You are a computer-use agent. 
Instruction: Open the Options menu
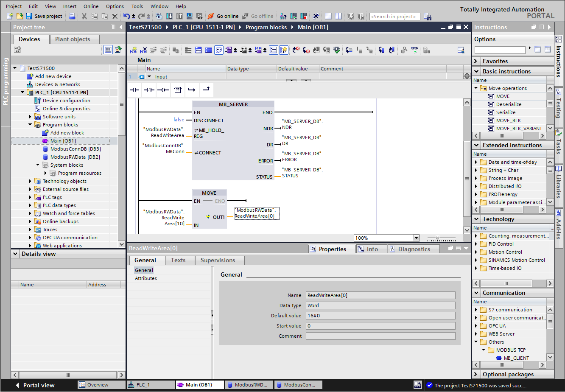click(x=115, y=6)
